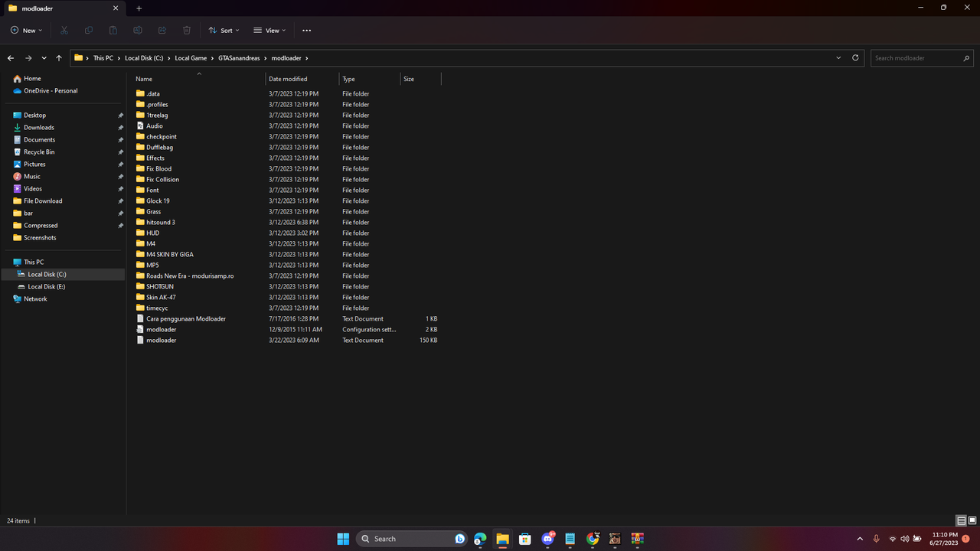The width and height of the screenshot is (980, 551).
Task: Switch to details view layout icon
Action: point(961,520)
